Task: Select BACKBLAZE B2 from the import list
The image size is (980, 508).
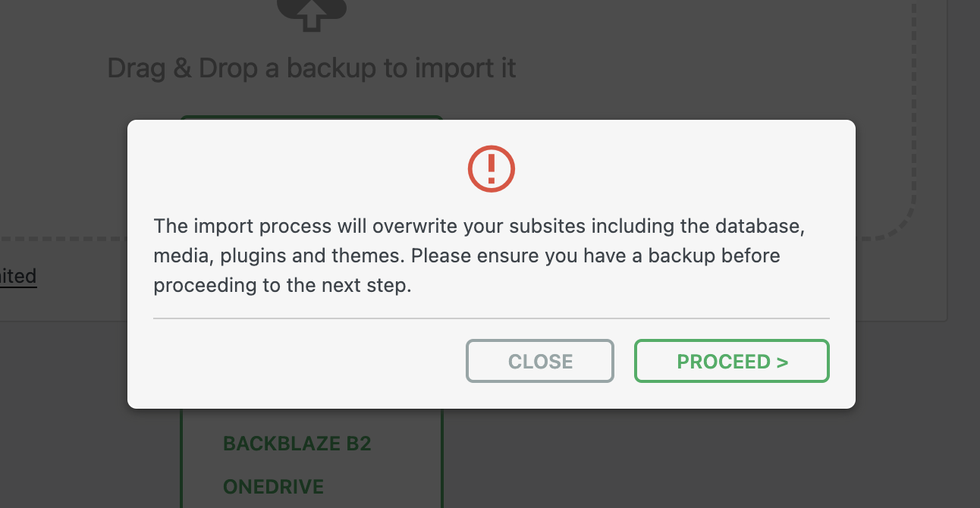Action: click(297, 443)
